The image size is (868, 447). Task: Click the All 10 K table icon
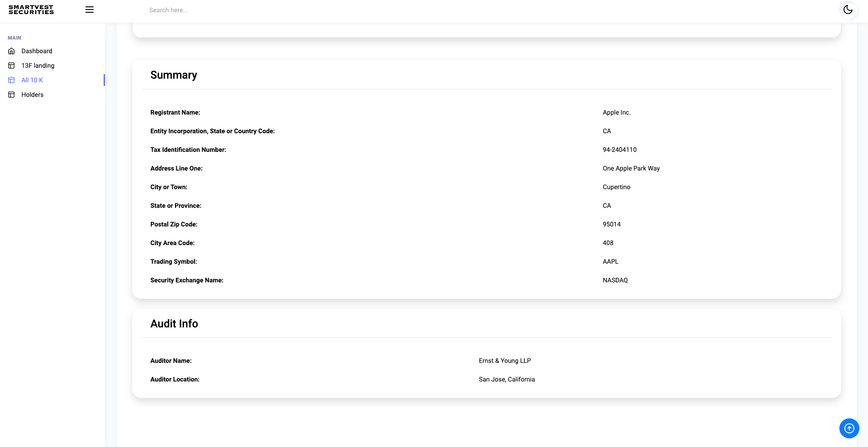click(12, 80)
